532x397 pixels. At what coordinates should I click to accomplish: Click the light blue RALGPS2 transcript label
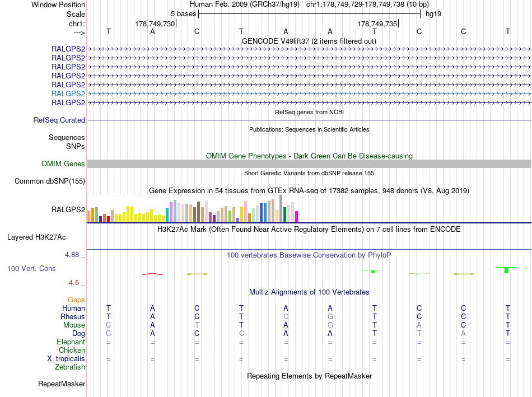[68, 94]
